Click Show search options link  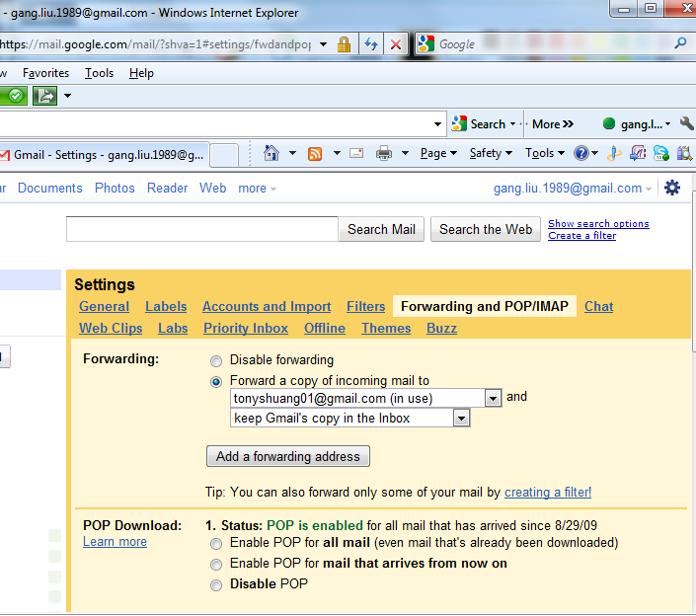[598, 224]
